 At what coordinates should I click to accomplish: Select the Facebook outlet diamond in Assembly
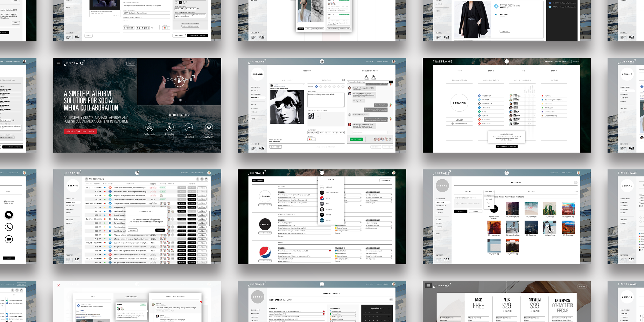tap(316, 87)
